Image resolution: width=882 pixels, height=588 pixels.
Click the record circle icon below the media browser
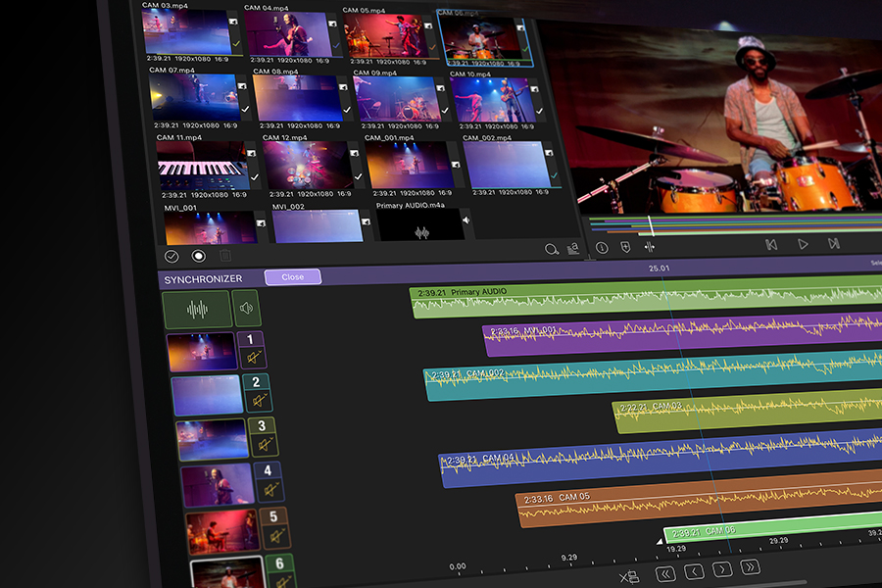[x=199, y=256]
